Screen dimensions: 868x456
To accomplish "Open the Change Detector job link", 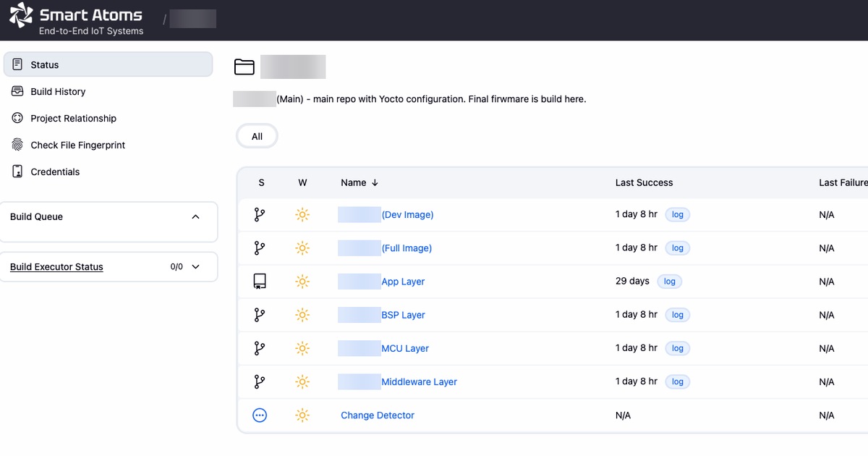I will tap(378, 415).
